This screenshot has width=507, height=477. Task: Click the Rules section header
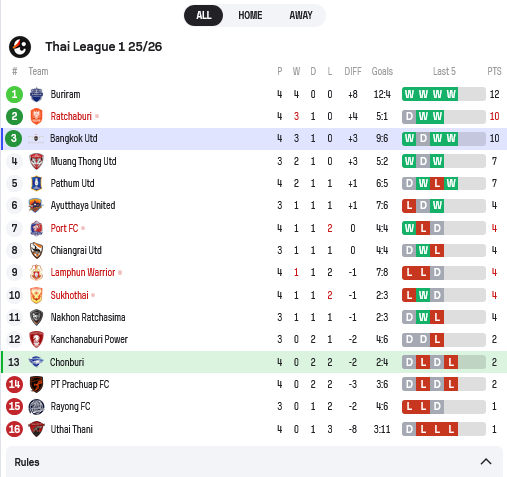pyautogui.click(x=254, y=462)
